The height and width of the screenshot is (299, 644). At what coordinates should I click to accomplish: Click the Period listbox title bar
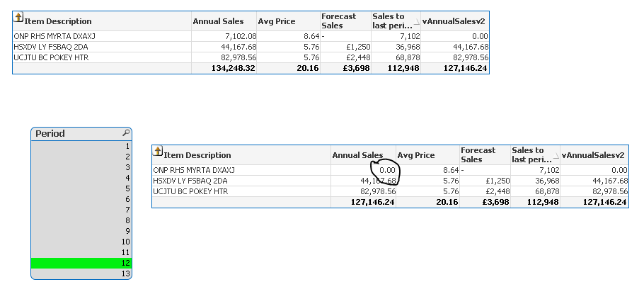(74, 133)
